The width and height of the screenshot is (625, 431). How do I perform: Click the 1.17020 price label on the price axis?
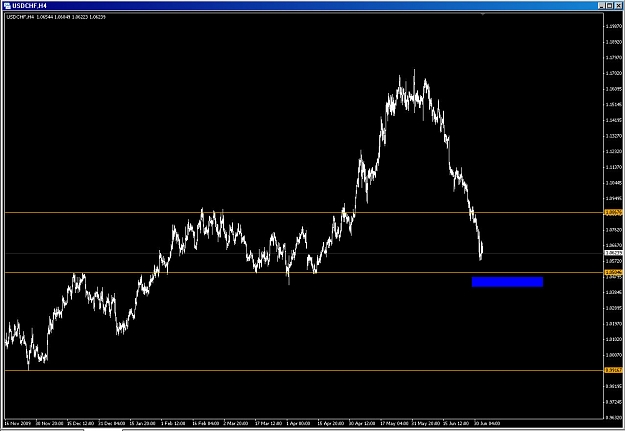pyautogui.click(x=614, y=73)
